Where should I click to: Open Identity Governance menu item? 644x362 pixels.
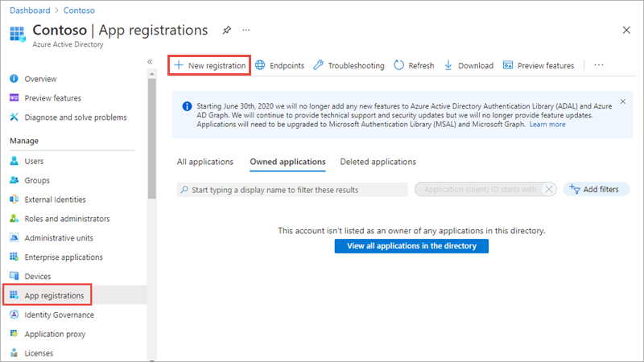59,315
